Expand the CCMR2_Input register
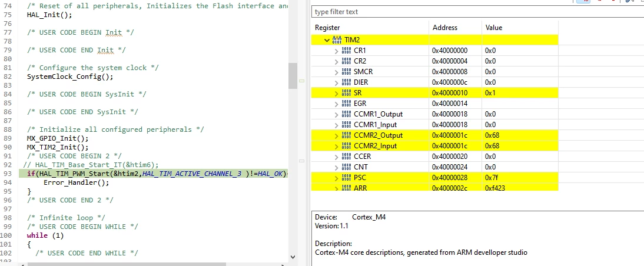 click(x=337, y=147)
